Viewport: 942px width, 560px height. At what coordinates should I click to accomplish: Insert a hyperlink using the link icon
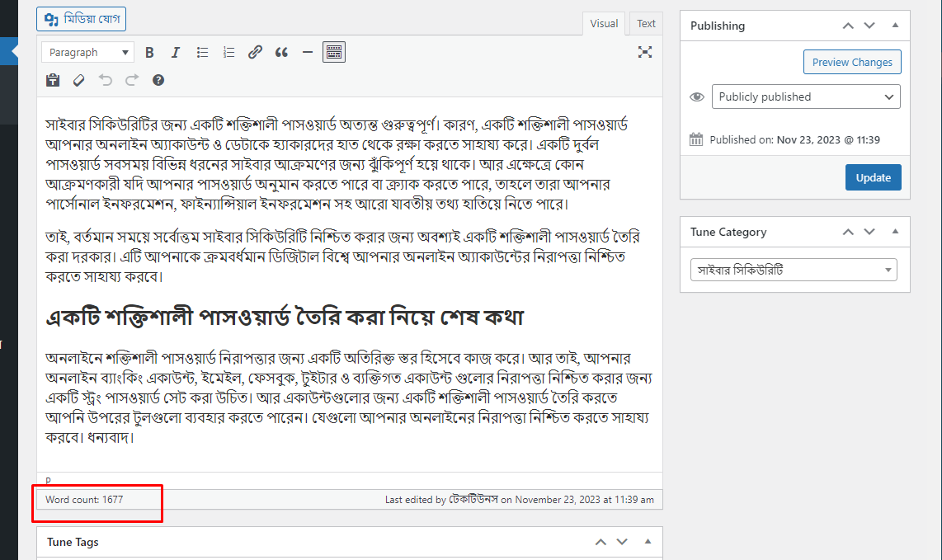(x=255, y=52)
